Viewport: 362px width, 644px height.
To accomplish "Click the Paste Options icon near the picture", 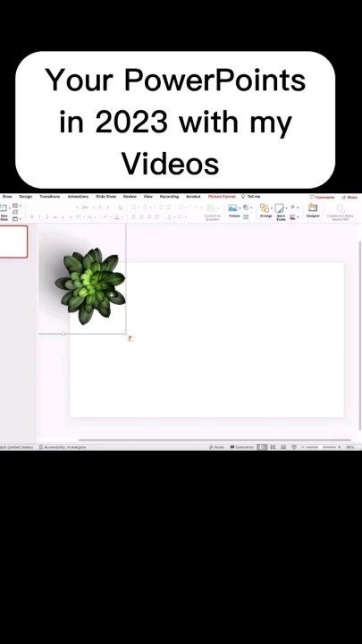I will pos(130,338).
